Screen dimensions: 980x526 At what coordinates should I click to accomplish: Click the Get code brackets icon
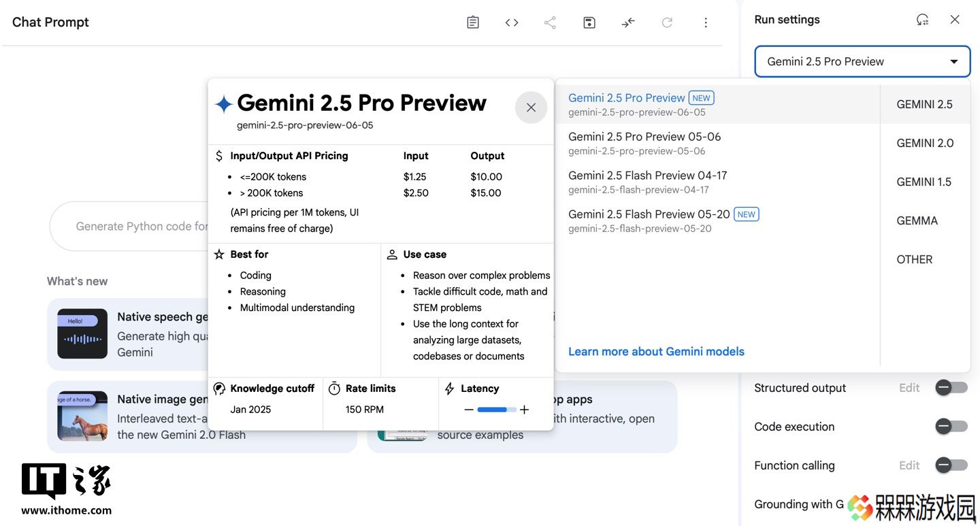point(512,22)
